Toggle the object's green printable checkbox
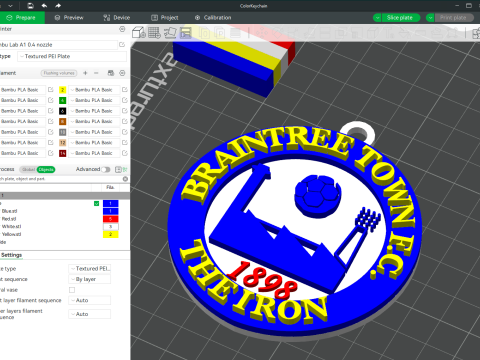Image resolution: width=480 pixels, height=360 pixels. click(97, 203)
